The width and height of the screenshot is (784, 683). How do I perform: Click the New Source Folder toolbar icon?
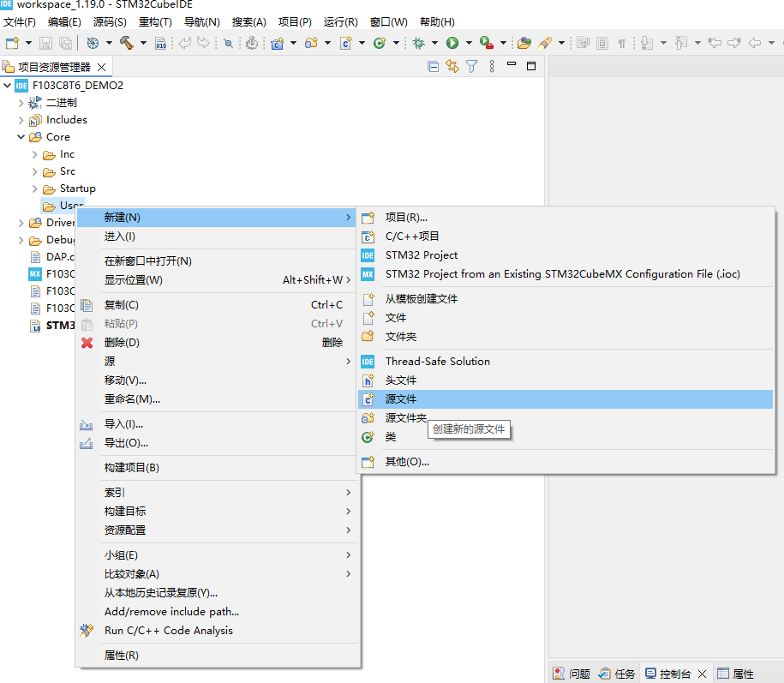312,44
